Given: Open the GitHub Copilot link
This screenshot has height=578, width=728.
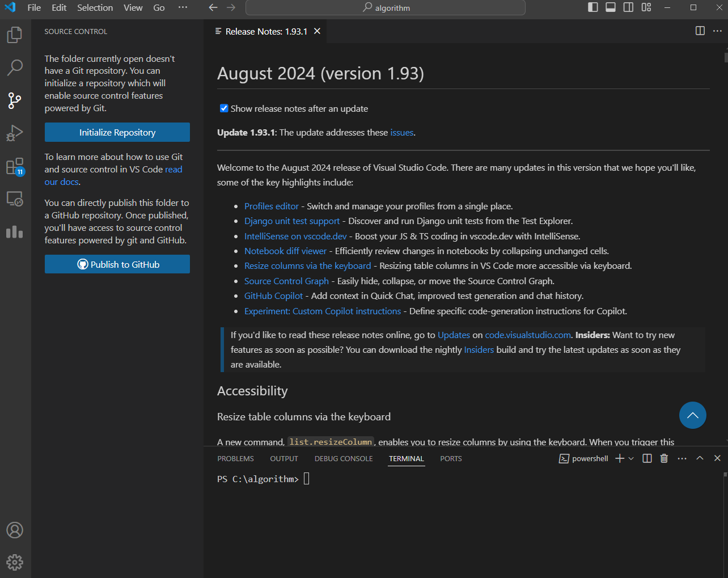Looking at the screenshot, I should (x=273, y=296).
